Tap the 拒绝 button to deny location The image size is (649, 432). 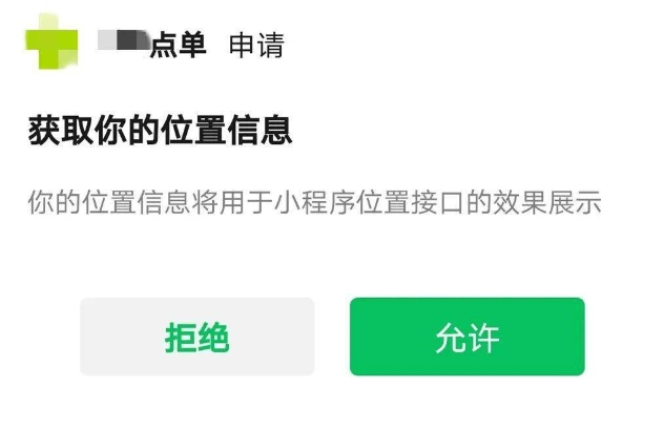pos(197,336)
